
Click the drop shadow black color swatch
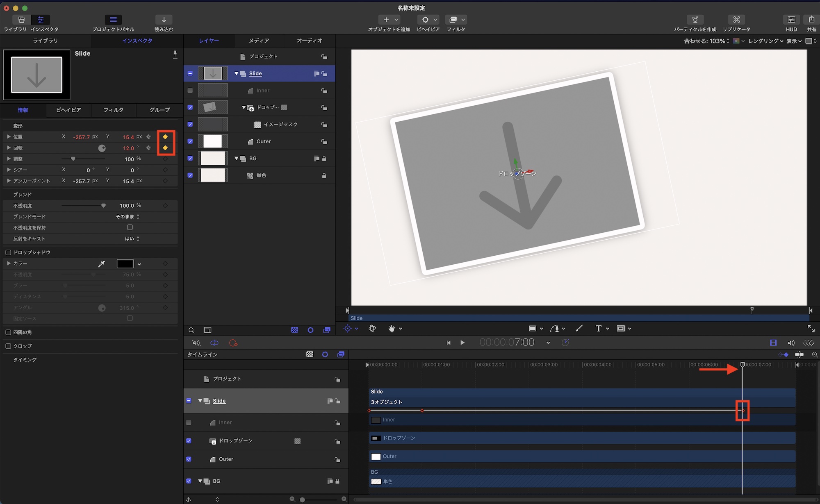pos(125,264)
